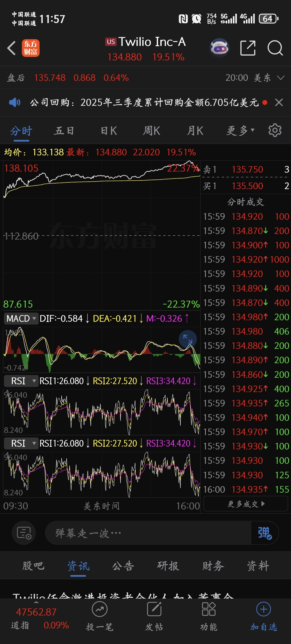Switch to the 五日 tab
This screenshot has height=644, width=291.
(65, 130)
